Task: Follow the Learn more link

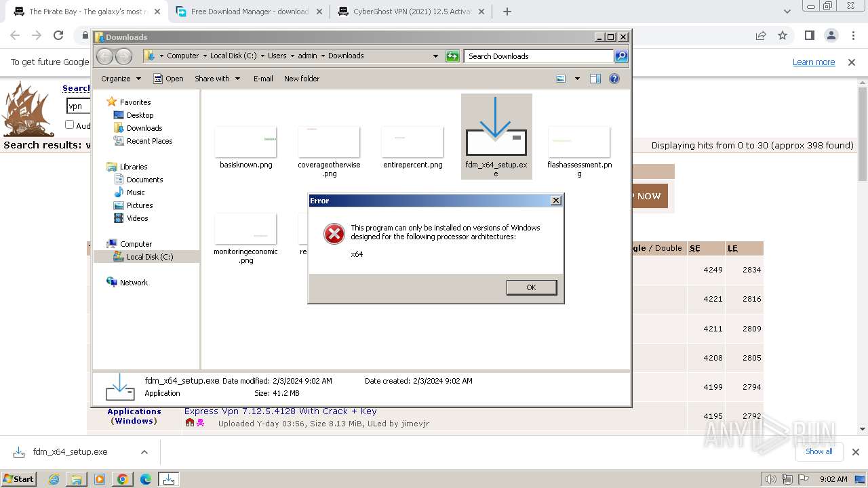Action: click(x=814, y=62)
